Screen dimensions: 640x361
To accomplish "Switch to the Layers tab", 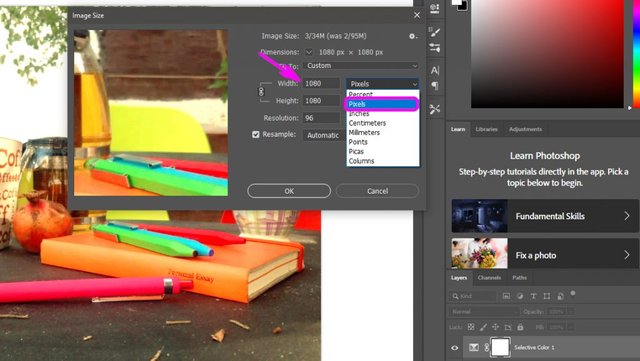I will [459, 278].
